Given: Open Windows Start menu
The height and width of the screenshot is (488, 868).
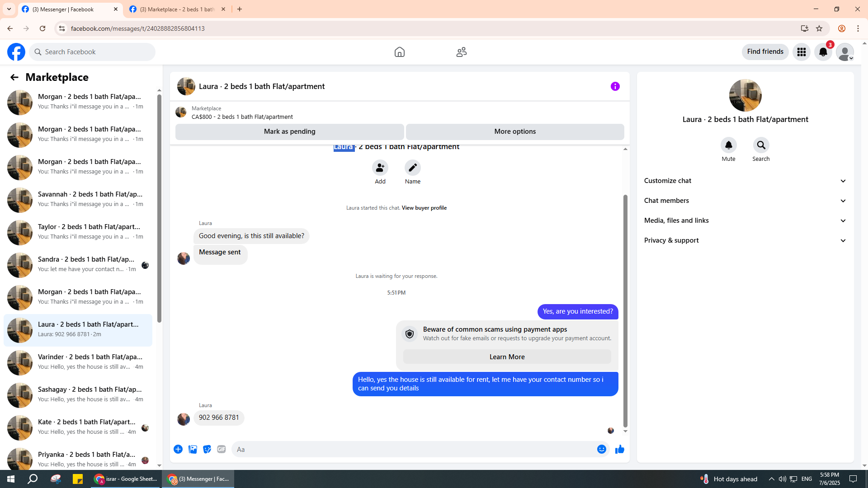Looking at the screenshot, I should [11, 479].
